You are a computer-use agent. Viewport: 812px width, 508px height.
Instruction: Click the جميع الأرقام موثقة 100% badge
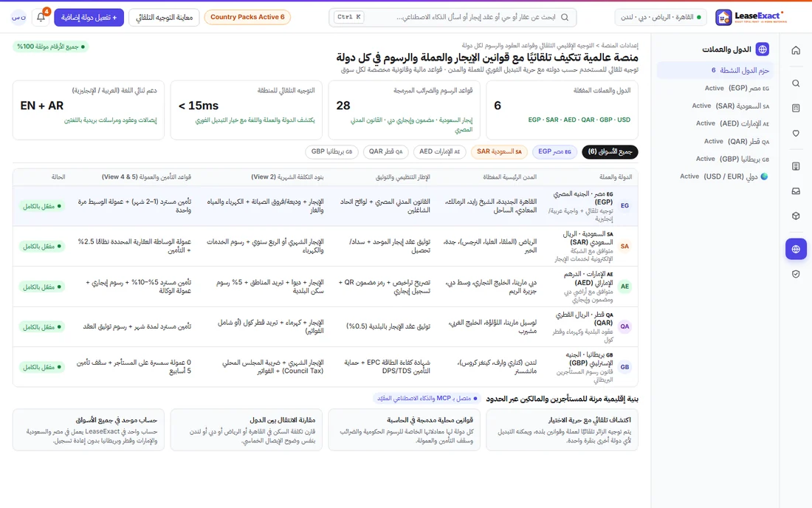(x=51, y=47)
